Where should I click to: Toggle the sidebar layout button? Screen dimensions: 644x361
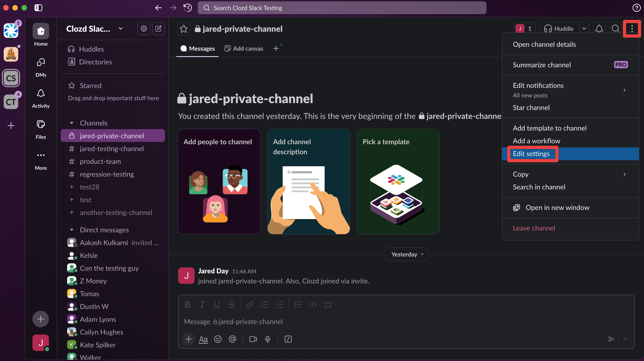pos(38,8)
